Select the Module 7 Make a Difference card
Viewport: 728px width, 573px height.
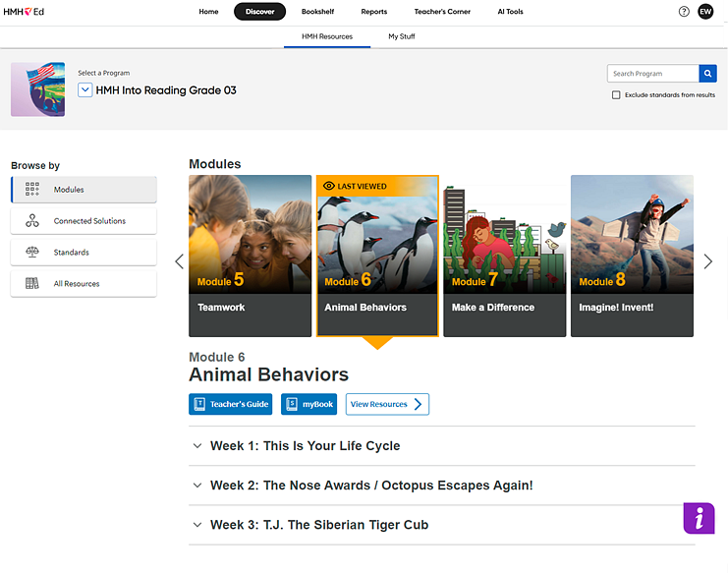click(505, 256)
